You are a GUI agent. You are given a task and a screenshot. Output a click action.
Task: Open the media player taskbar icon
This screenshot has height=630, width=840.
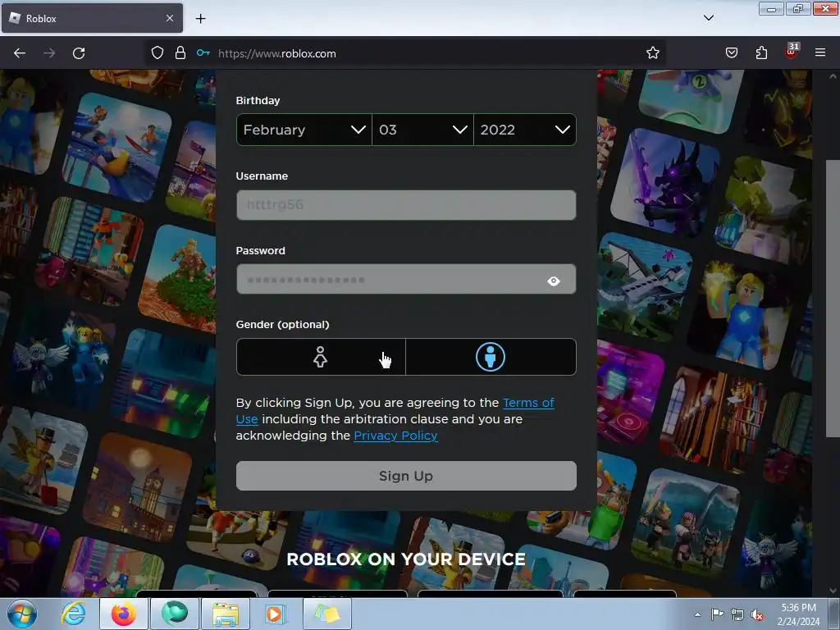tap(276, 614)
